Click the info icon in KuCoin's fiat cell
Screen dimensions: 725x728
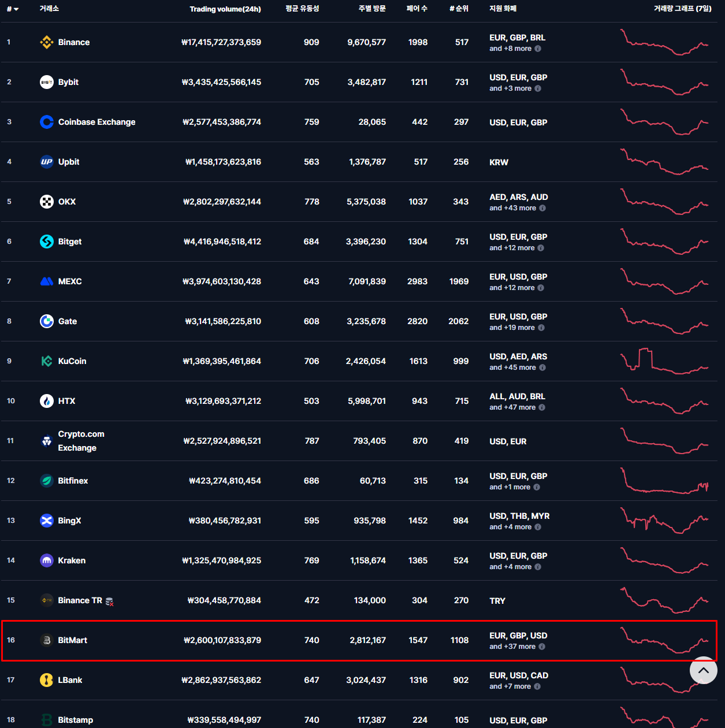pyautogui.click(x=542, y=367)
